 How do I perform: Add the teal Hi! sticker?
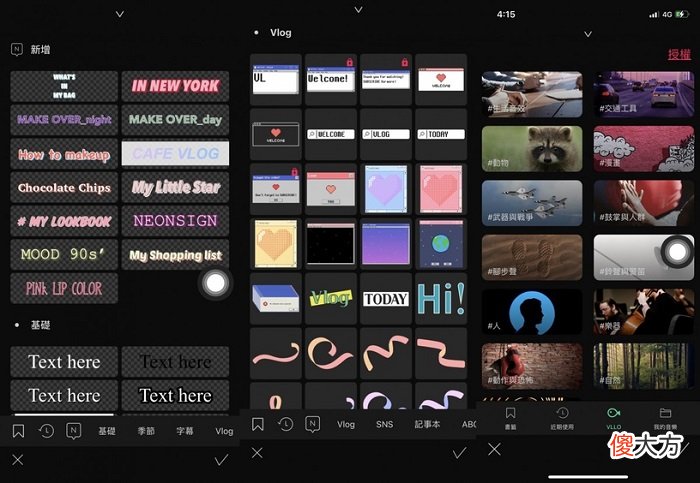point(441,299)
